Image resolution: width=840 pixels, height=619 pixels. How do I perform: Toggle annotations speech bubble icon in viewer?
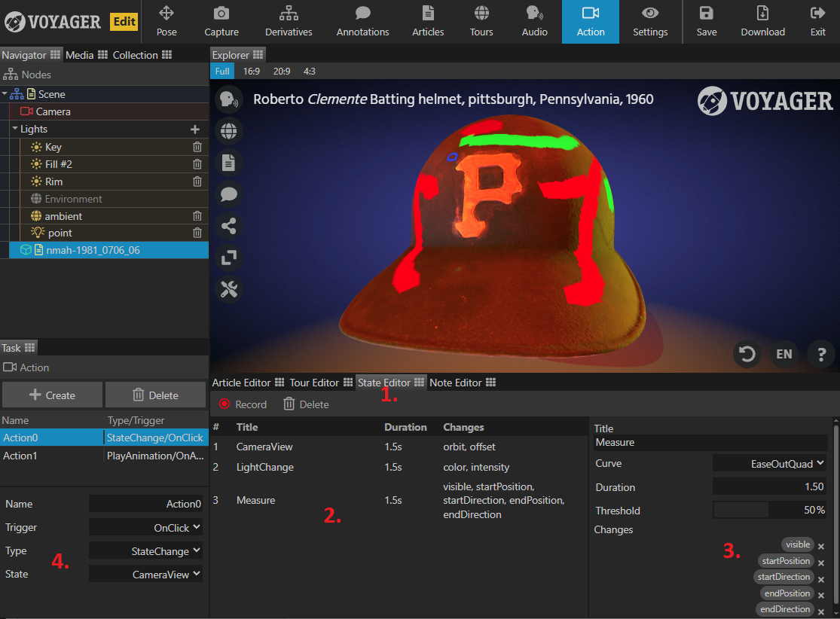229,194
